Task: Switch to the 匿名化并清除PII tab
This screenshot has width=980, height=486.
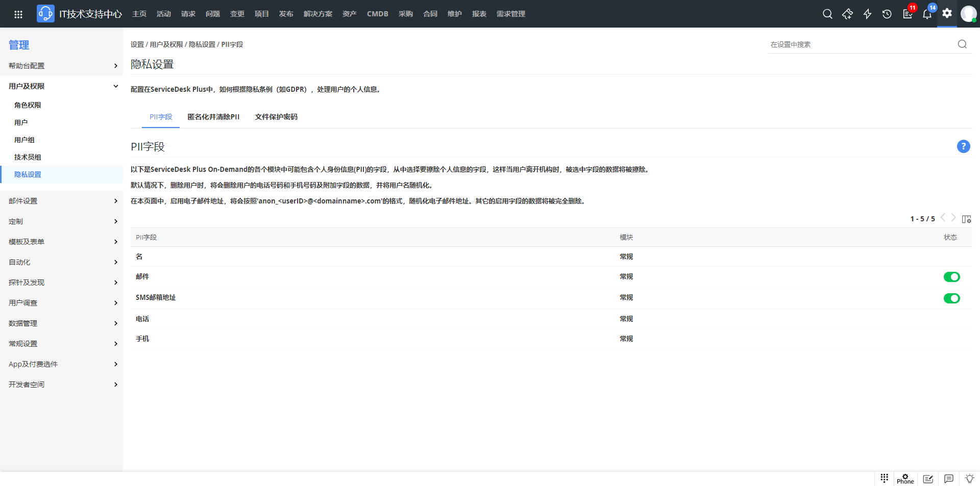Action: (213, 117)
